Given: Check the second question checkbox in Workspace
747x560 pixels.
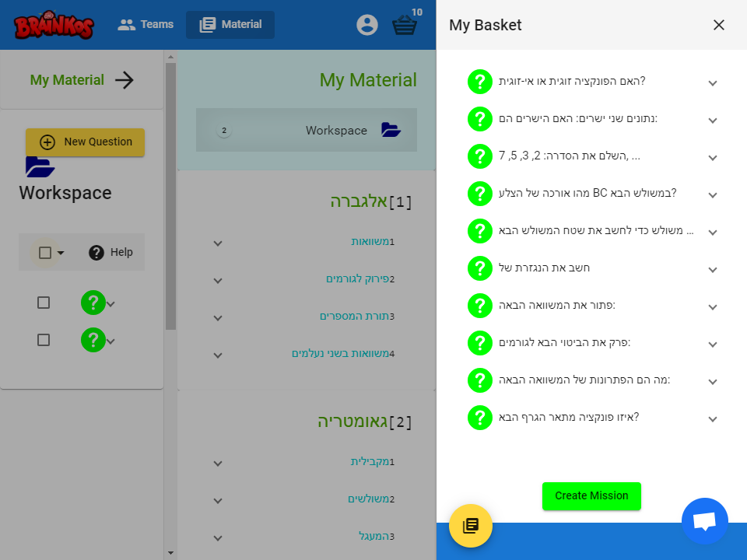Looking at the screenshot, I should pyautogui.click(x=44, y=340).
